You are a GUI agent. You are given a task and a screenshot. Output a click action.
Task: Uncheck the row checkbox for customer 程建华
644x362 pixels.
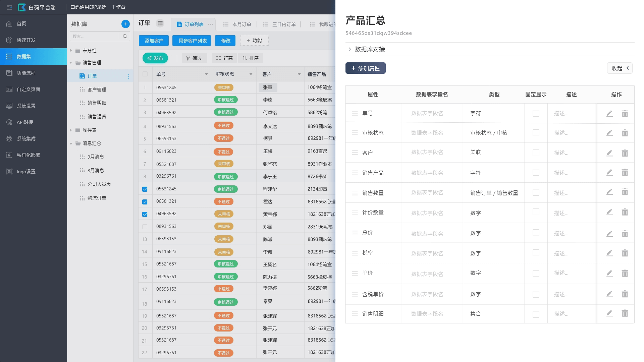coord(145,189)
